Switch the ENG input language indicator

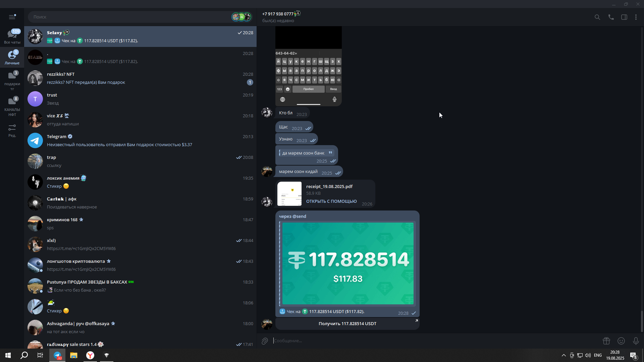(x=598, y=355)
